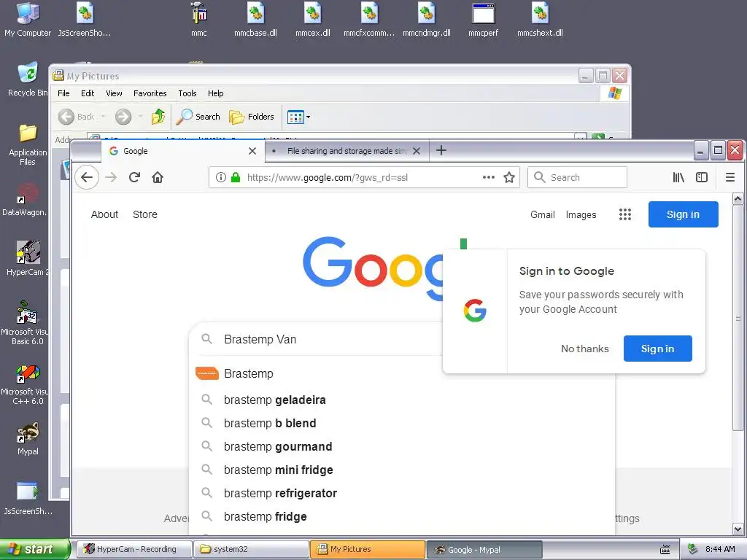The width and height of the screenshot is (747, 560).
Task: Open Google About link
Action: [104, 214]
